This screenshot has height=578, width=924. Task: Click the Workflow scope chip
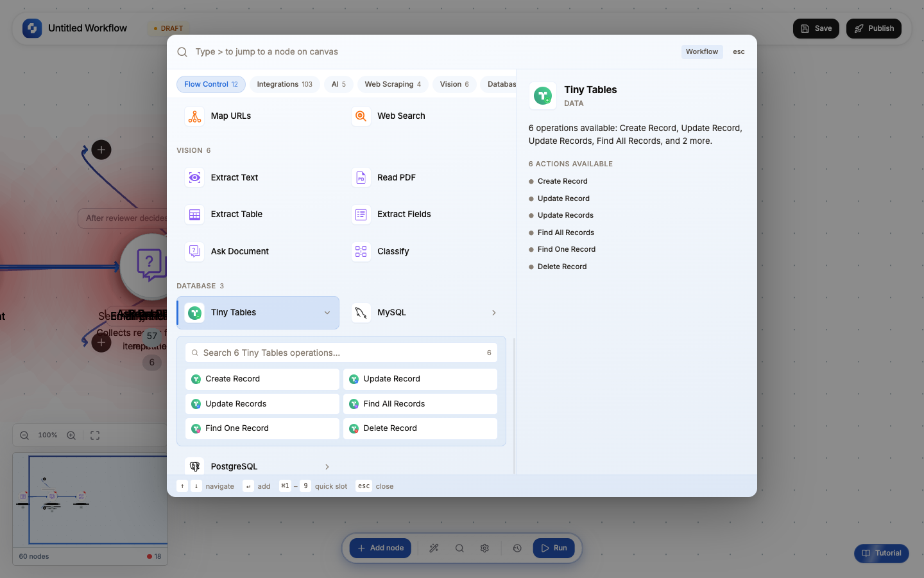coord(702,52)
